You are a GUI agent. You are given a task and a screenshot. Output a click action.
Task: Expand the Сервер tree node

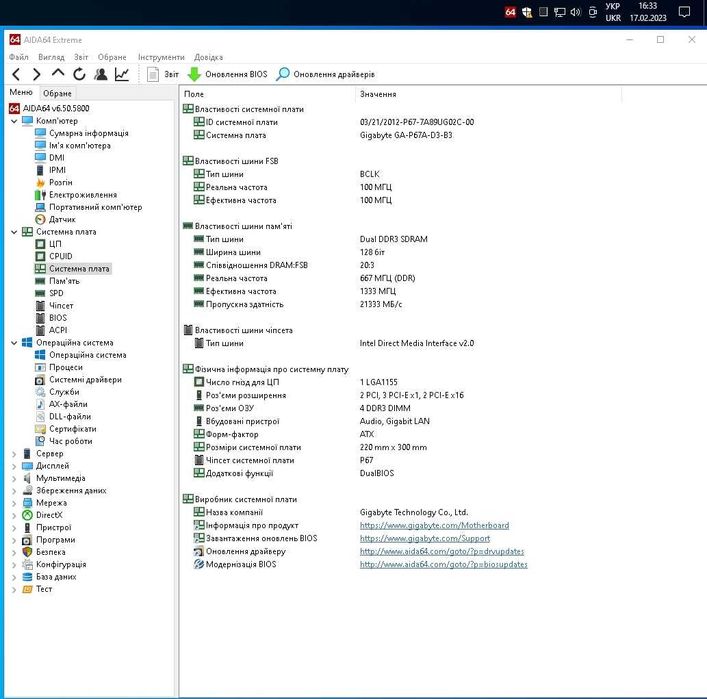[x=14, y=454]
